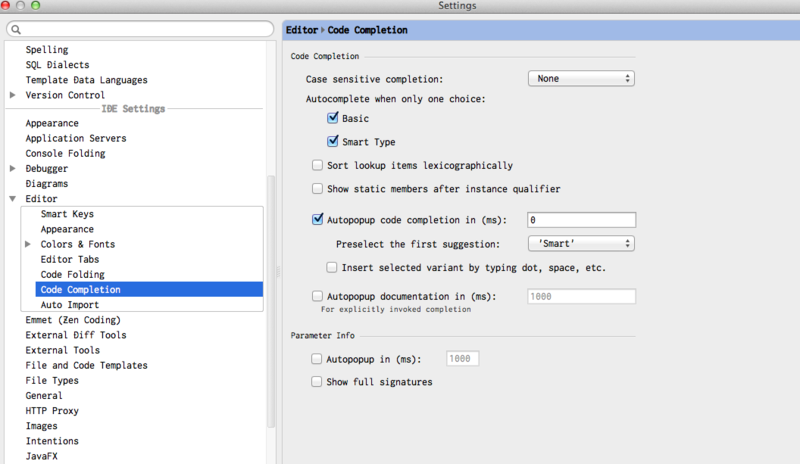Select Code Completion tree item

coord(149,289)
